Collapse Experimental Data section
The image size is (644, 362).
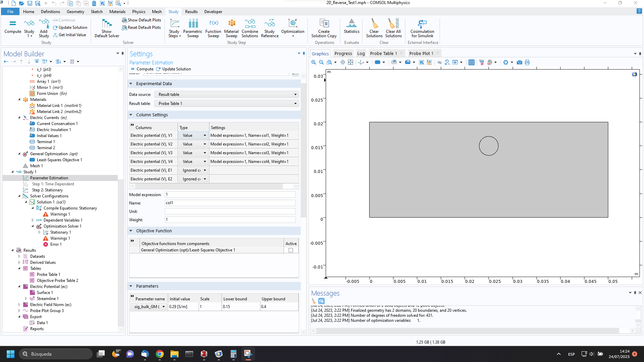pos(131,84)
